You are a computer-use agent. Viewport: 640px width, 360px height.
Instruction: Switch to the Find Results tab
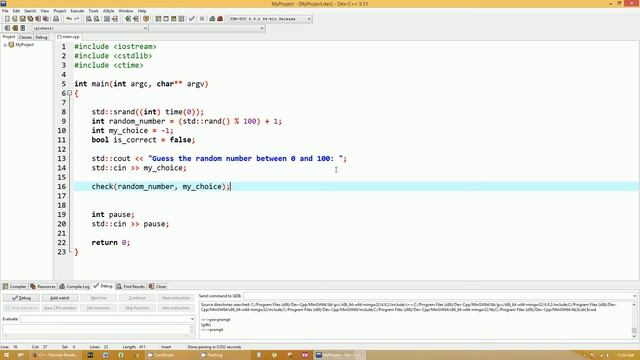[131, 287]
